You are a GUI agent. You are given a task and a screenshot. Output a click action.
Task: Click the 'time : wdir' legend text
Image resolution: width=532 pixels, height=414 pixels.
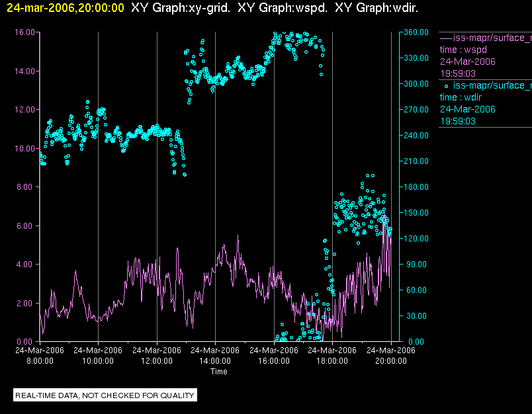click(461, 97)
